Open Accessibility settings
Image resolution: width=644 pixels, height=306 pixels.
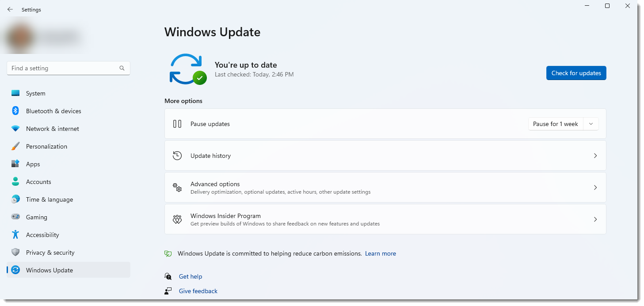tap(69, 235)
